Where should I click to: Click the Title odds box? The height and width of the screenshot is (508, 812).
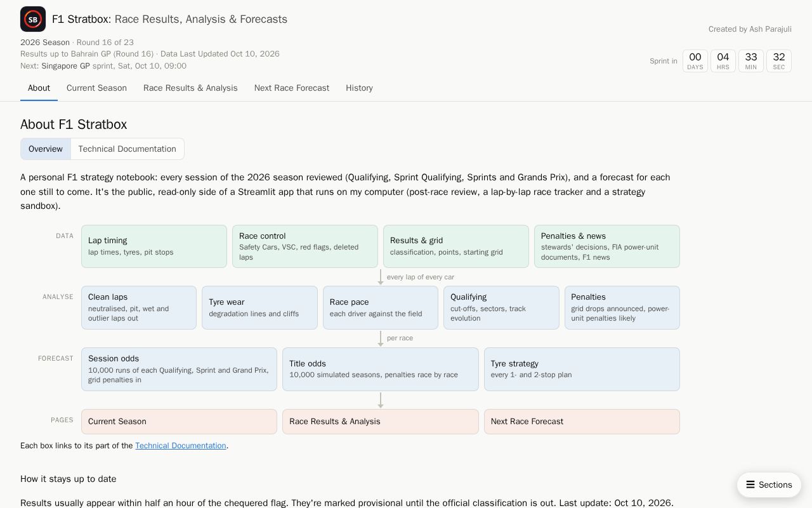[381, 369]
